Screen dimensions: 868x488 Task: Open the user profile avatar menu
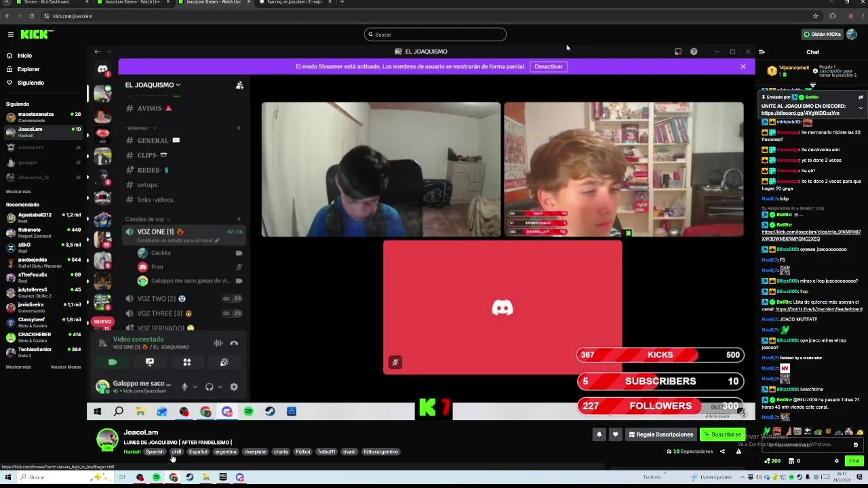pyautogui.click(x=852, y=34)
